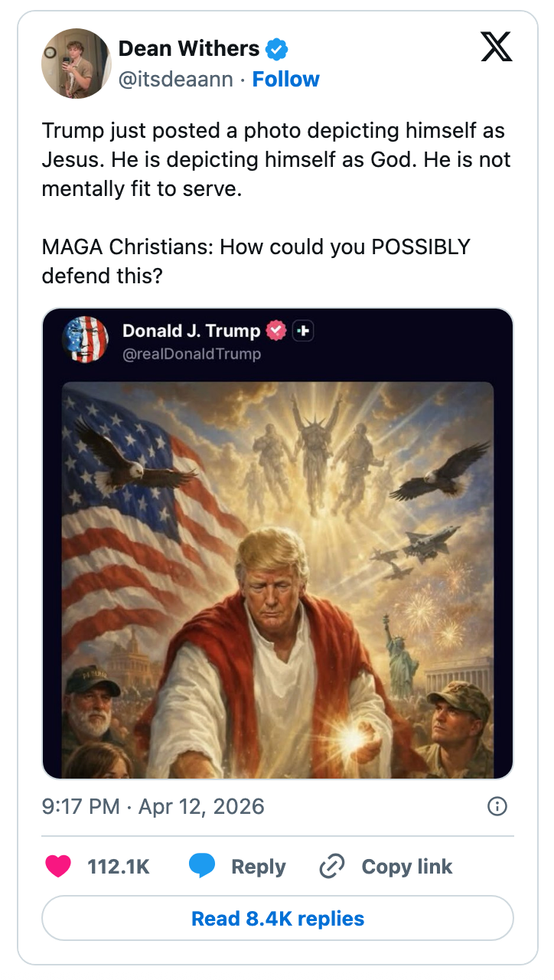Screen dimensions: 554x980
Task: Open Dean Withers' profile avatar
Action: [x=76, y=64]
